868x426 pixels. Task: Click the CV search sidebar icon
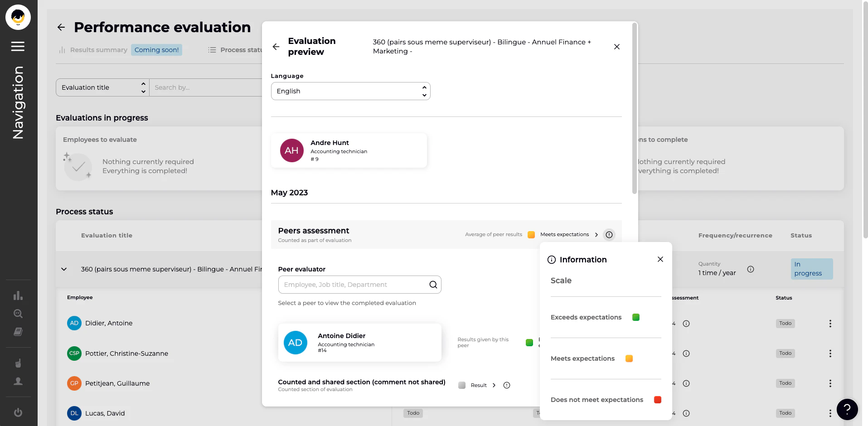[x=18, y=314]
